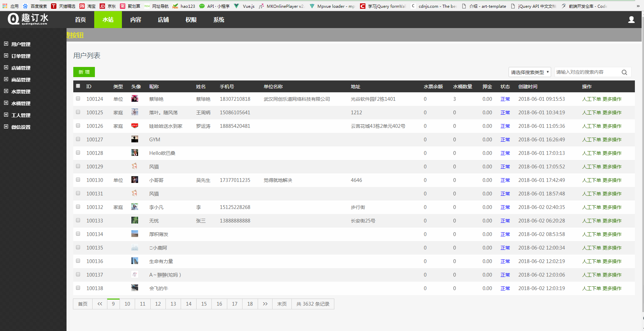Toggle the select-all checkbox in table header
The height and width of the screenshot is (331, 644).
point(78,86)
